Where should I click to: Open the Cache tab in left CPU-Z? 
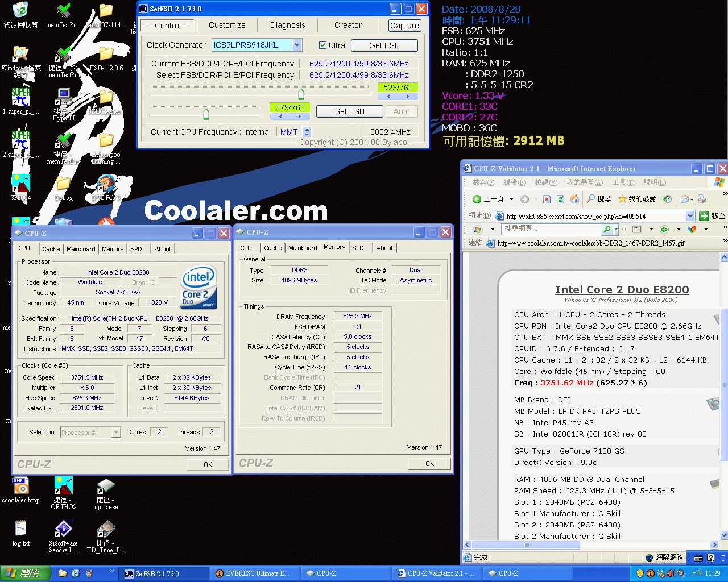pyautogui.click(x=51, y=249)
